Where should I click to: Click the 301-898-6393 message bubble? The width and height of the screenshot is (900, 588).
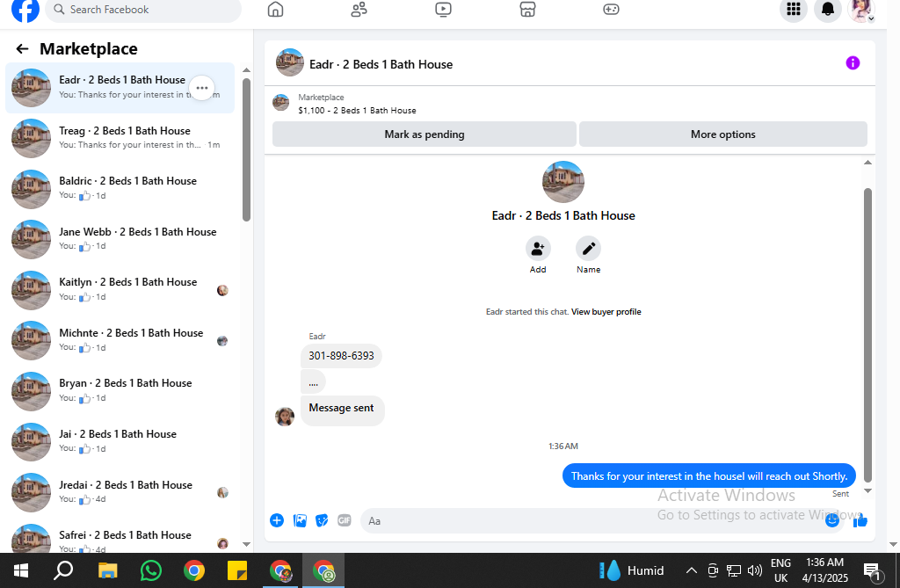click(x=342, y=356)
